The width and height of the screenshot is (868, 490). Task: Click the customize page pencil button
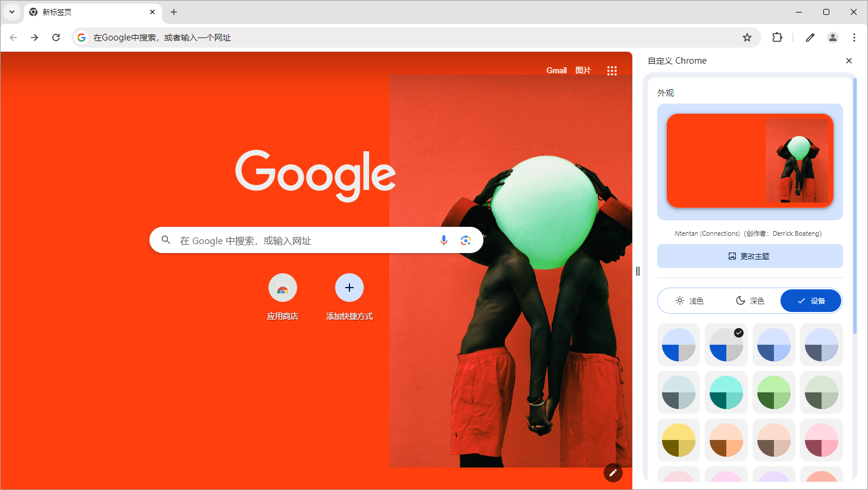point(613,473)
